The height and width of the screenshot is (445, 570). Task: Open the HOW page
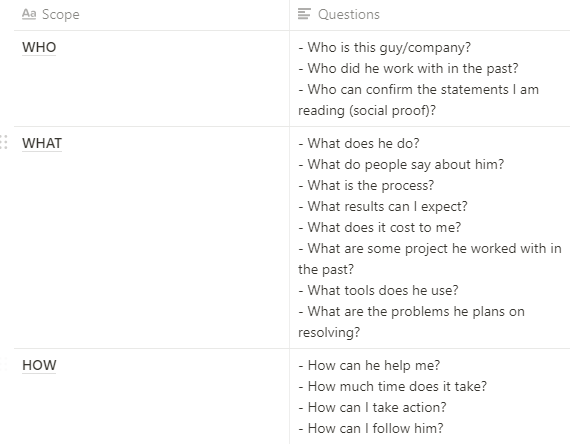point(39,365)
